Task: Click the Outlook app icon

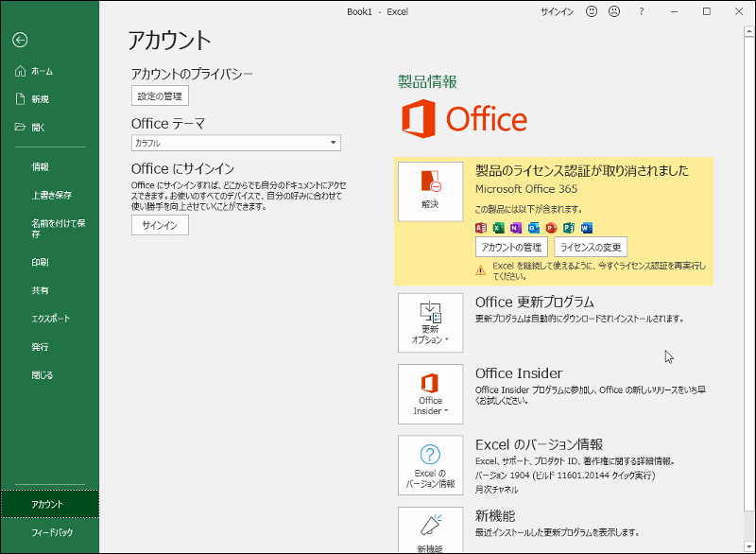Action: tap(533, 228)
